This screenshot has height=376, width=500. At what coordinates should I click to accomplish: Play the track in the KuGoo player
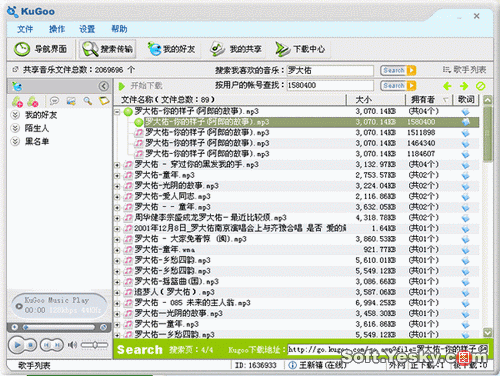coord(16,345)
